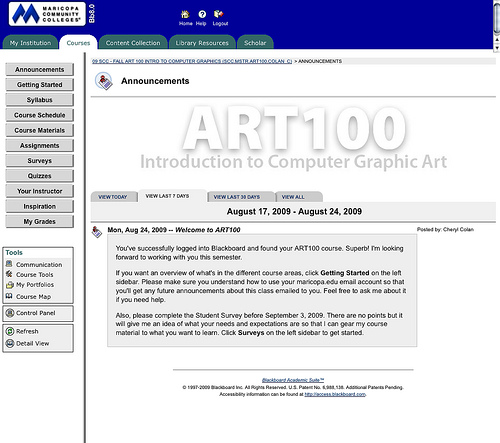Open the Course Materials button

coord(39,130)
